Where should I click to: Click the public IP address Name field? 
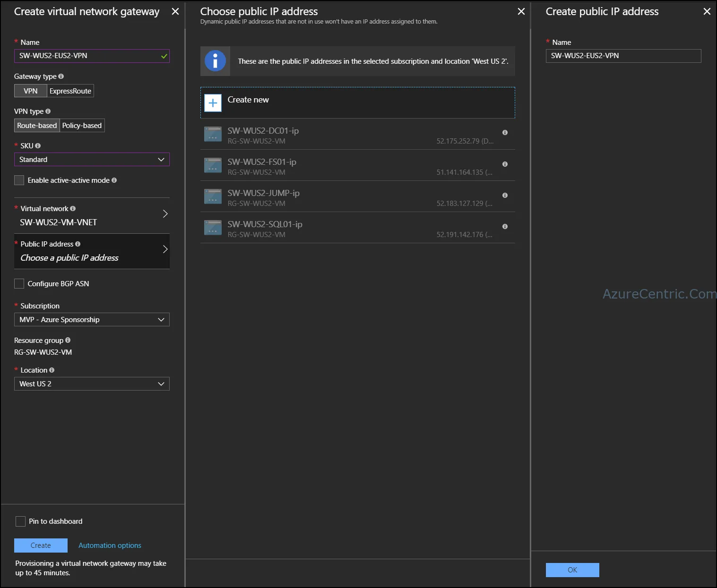click(x=623, y=56)
